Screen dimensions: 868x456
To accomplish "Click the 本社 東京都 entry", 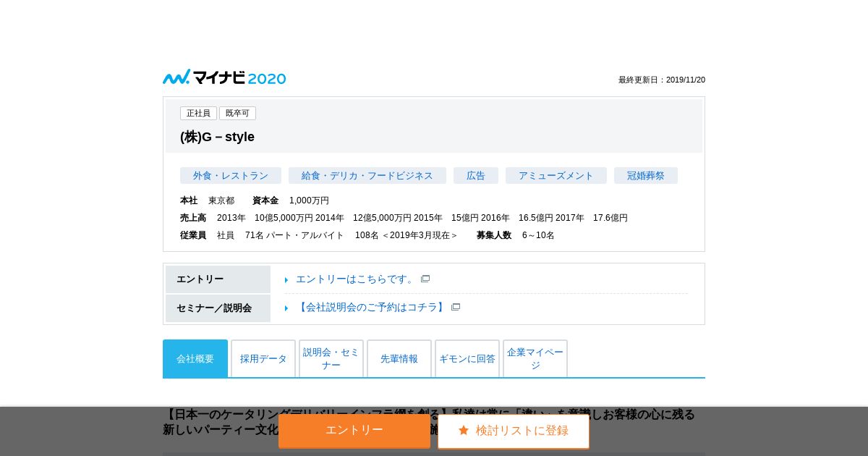I will click(207, 200).
